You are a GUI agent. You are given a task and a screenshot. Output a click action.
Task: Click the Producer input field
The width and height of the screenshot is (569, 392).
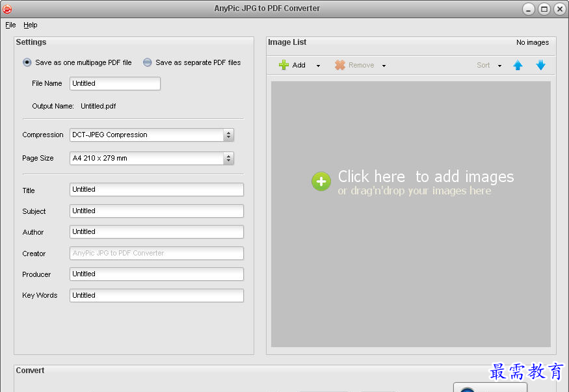(157, 274)
